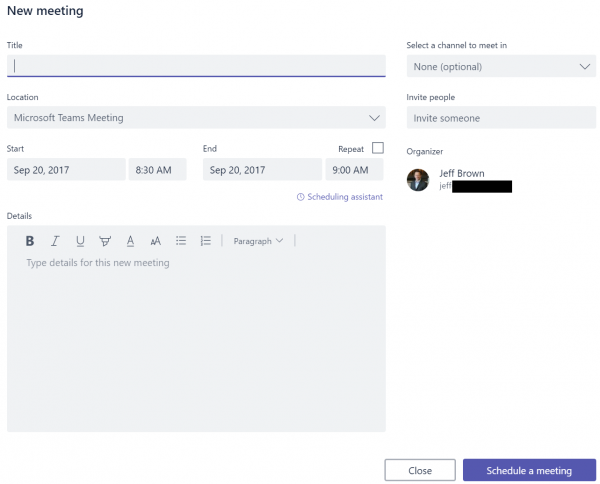Insert a bulleted list in details
The image size is (600, 484).
tap(181, 241)
